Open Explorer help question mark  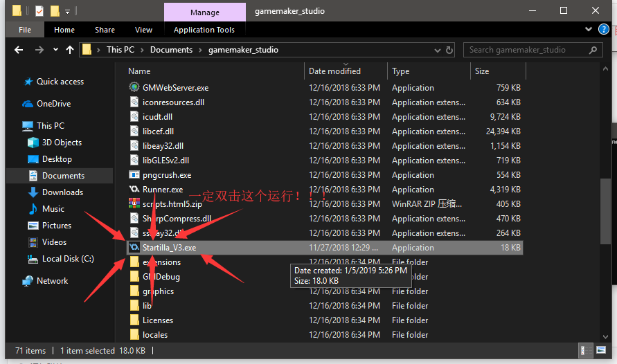603,30
